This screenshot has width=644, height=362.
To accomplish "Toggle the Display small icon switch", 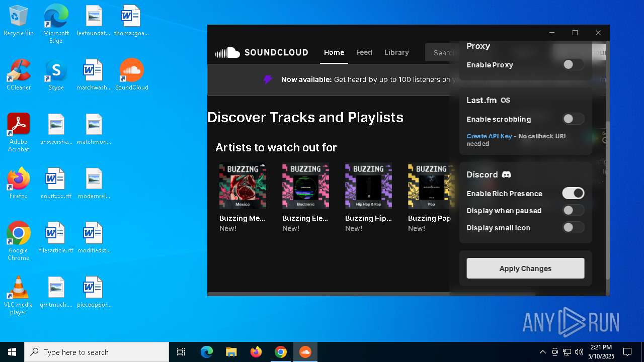I will [x=573, y=228].
